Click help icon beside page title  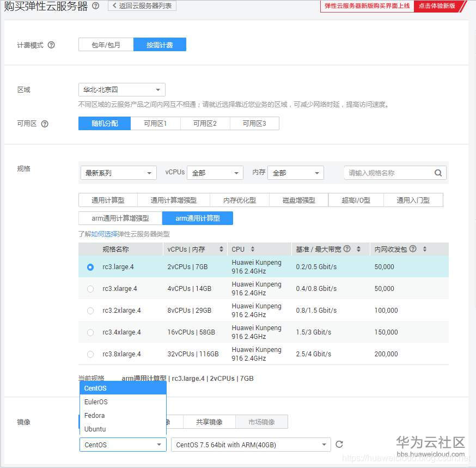96,6
